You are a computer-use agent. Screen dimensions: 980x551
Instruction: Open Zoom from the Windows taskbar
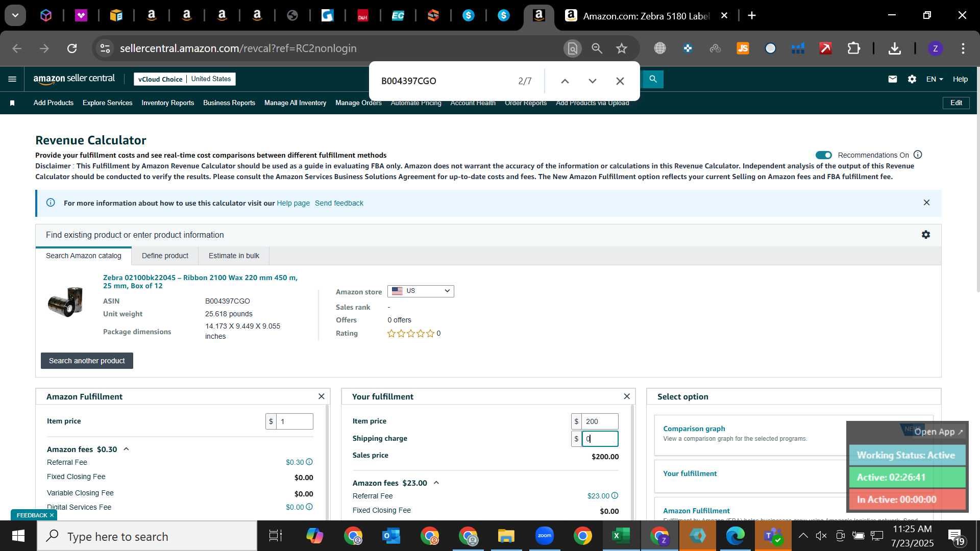(x=544, y=536)
